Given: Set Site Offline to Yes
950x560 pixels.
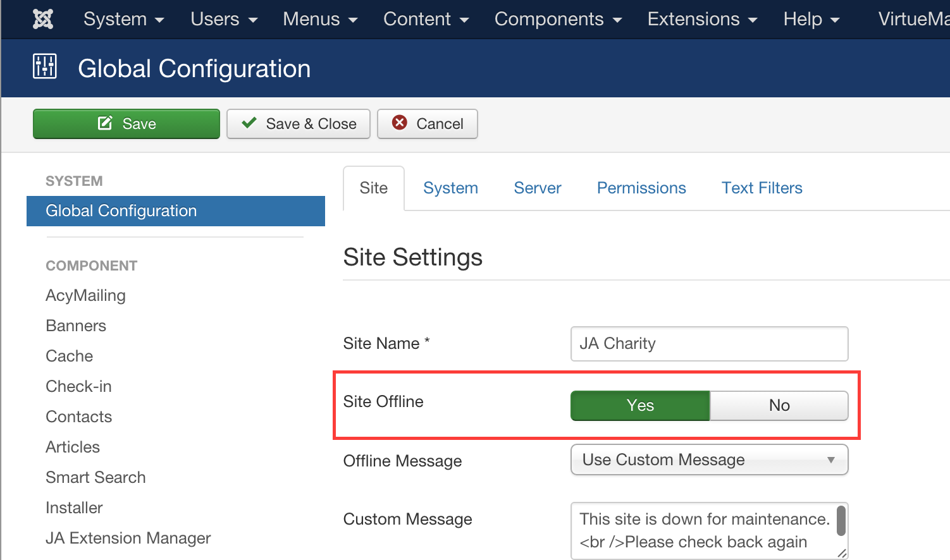Looking at the screenshot, I should click(640, 406).
